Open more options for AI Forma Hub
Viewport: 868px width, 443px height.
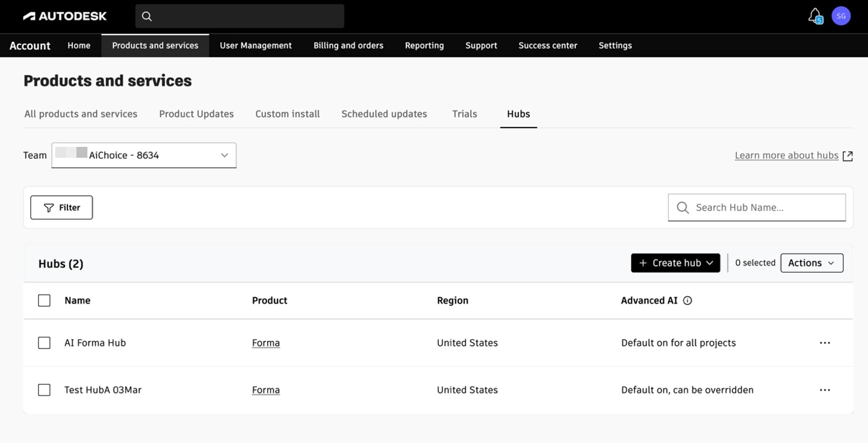[825, 343]
